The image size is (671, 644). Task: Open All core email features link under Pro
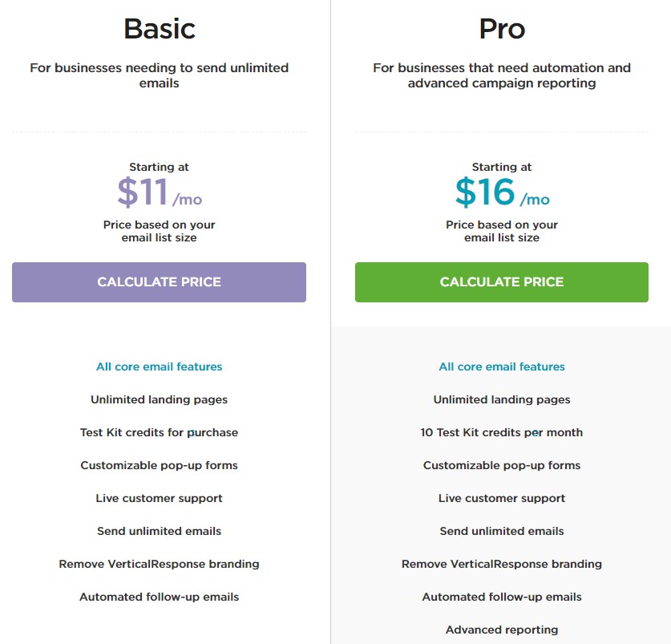(502, 367)
